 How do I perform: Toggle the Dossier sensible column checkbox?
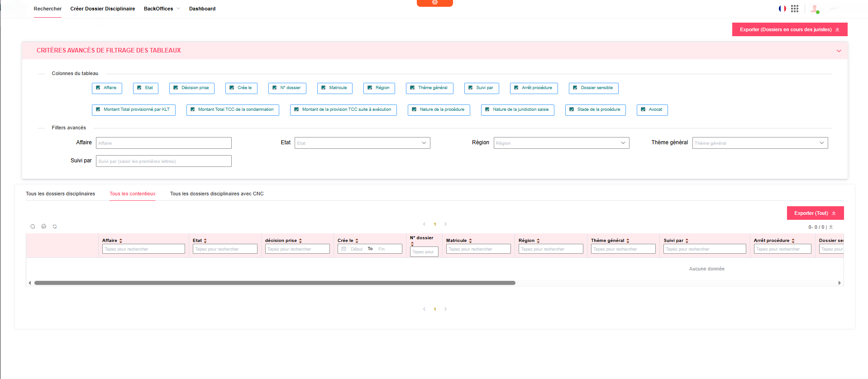tap(575, 88)
